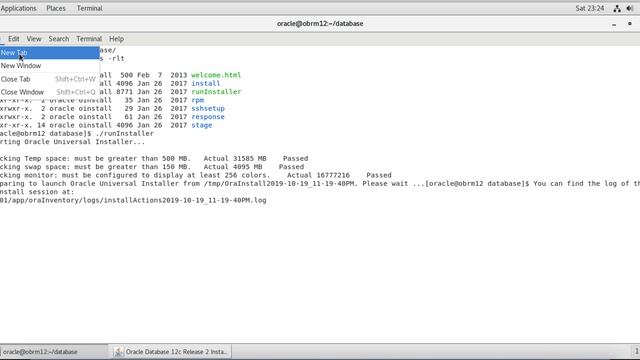Viewport: 640px width, 360px height.
Task: Click 'Actual 16777216' monitor colors value
Action: click(318, 175)
